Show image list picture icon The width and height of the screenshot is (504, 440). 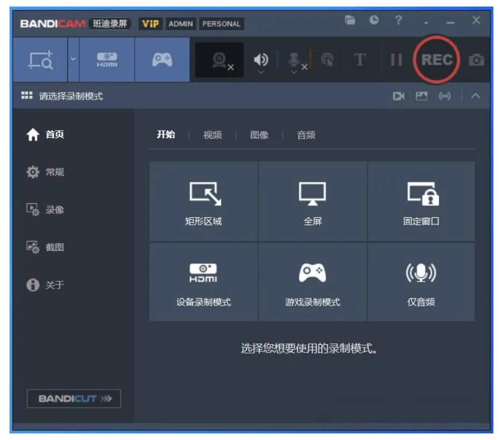(x=421, y=96)
